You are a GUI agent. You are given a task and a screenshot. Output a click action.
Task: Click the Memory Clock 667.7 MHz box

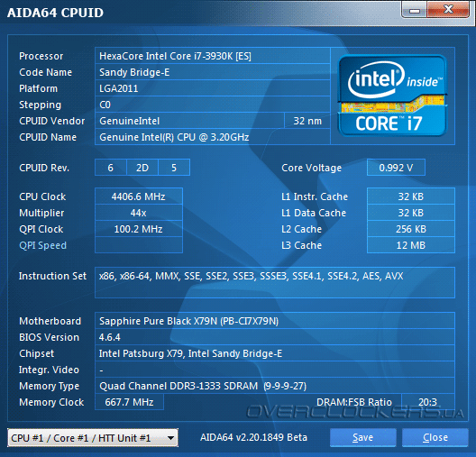pos(129,402)
